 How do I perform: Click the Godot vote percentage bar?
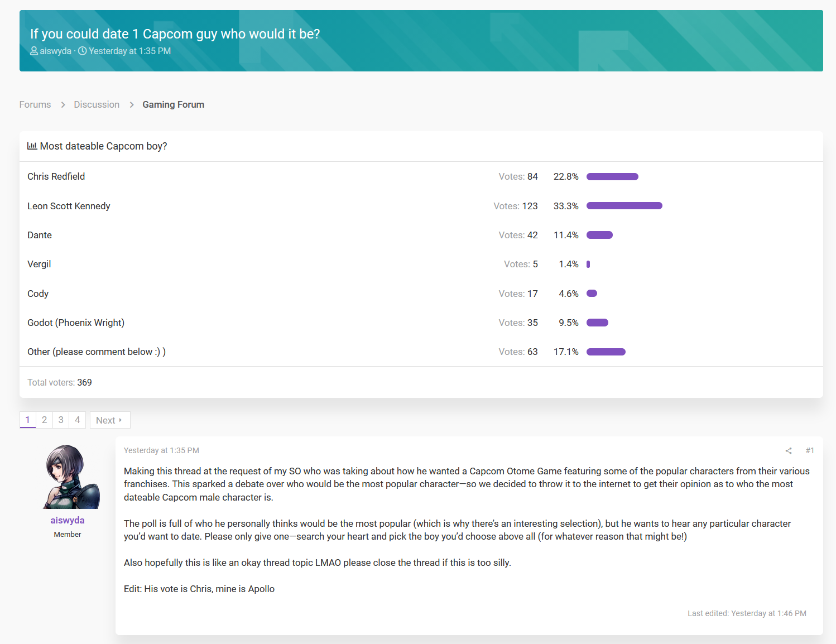pos(597,323)
